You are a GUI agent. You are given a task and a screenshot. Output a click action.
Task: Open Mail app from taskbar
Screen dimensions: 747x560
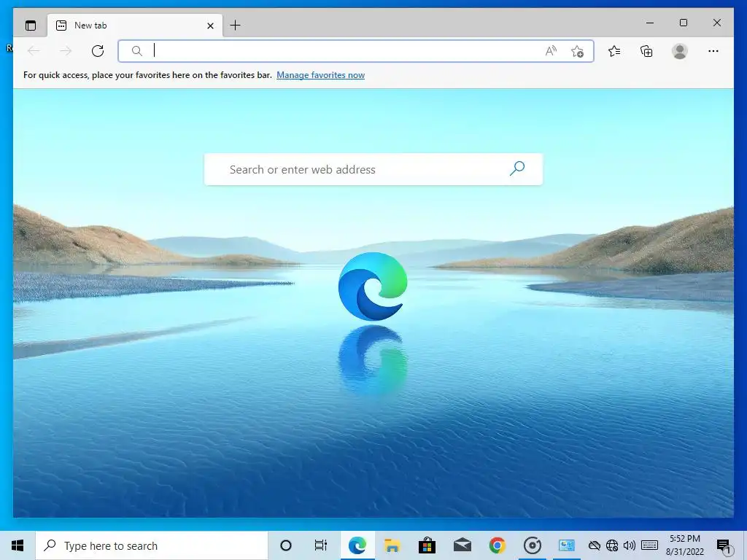coord(462,545)
